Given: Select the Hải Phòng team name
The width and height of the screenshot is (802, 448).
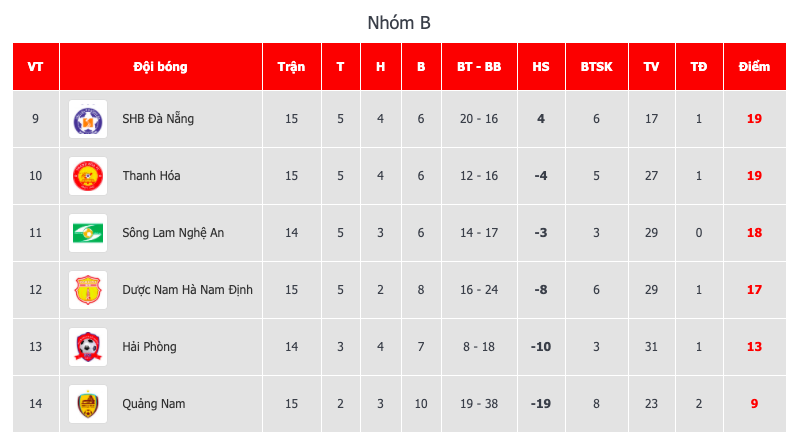Looking at the screenshot, I should 149,347.
